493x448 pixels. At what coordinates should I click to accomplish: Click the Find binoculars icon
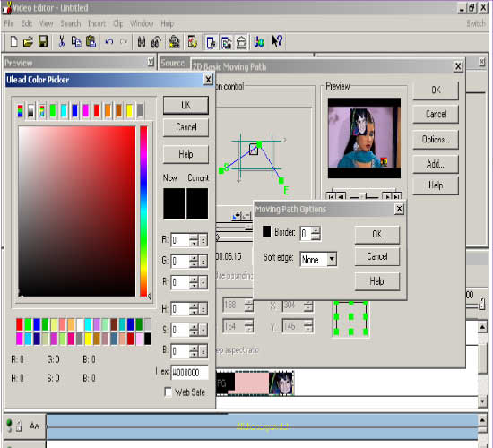tap(142, 42)
